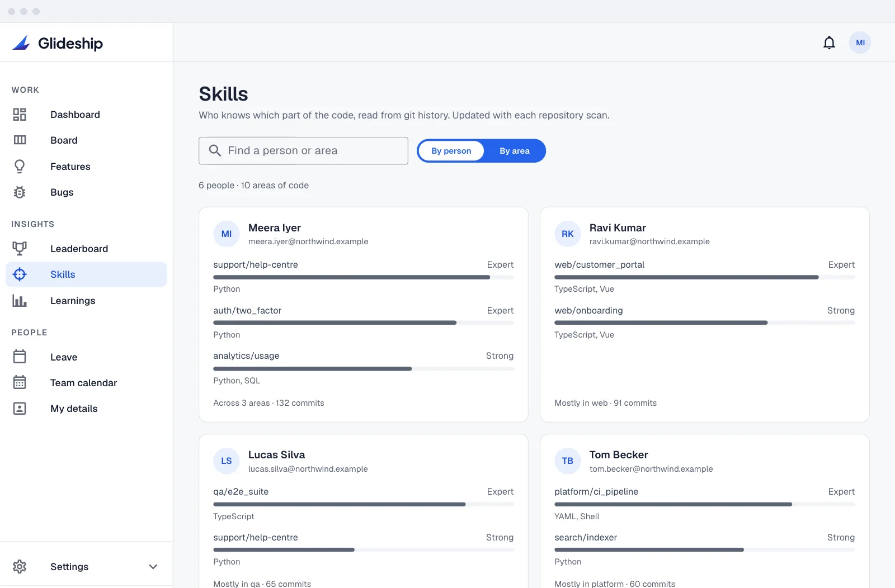The height and width of the screenshot is (588, 895).
Task: Click auth/two_factor skill row
Action: (x=364, y=322)
